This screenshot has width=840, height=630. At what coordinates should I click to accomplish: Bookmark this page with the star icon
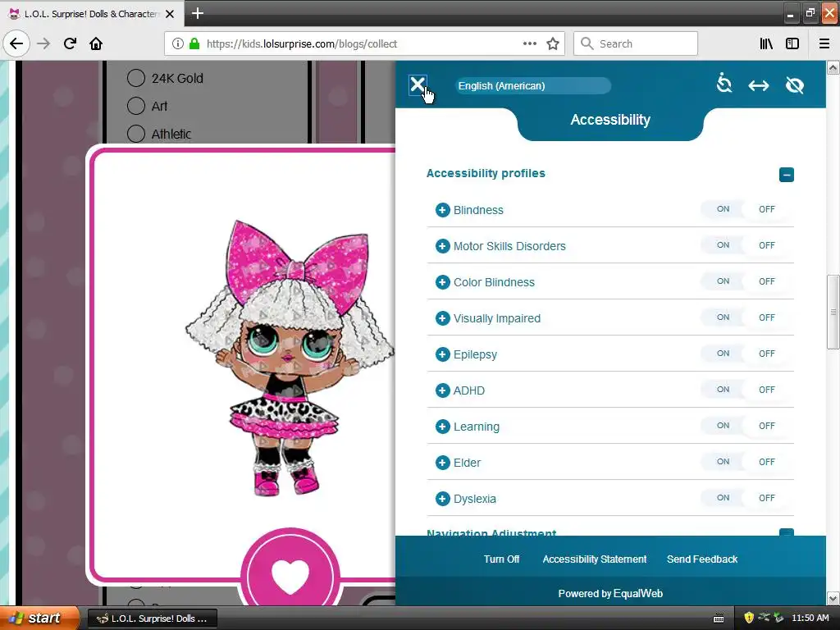point(553,44)
